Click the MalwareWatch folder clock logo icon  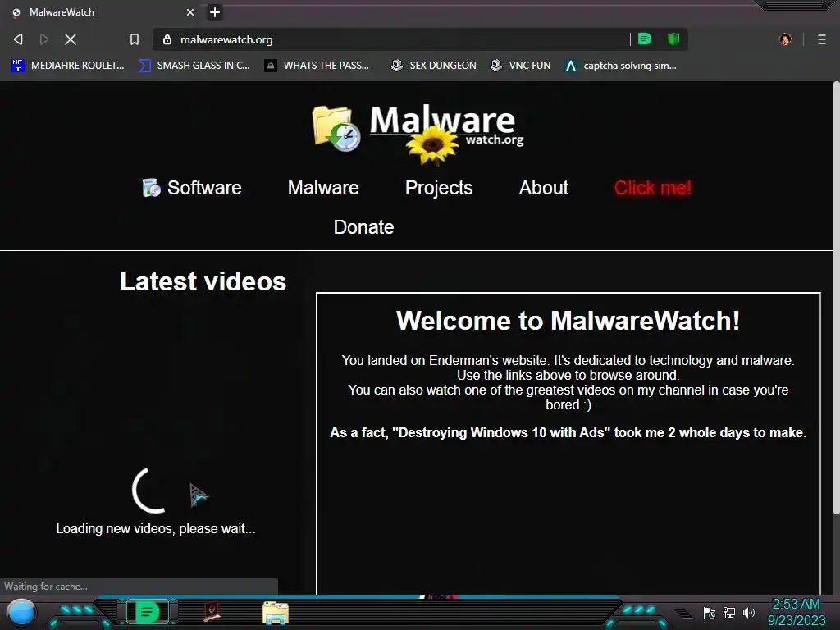(x=336, y=128)
